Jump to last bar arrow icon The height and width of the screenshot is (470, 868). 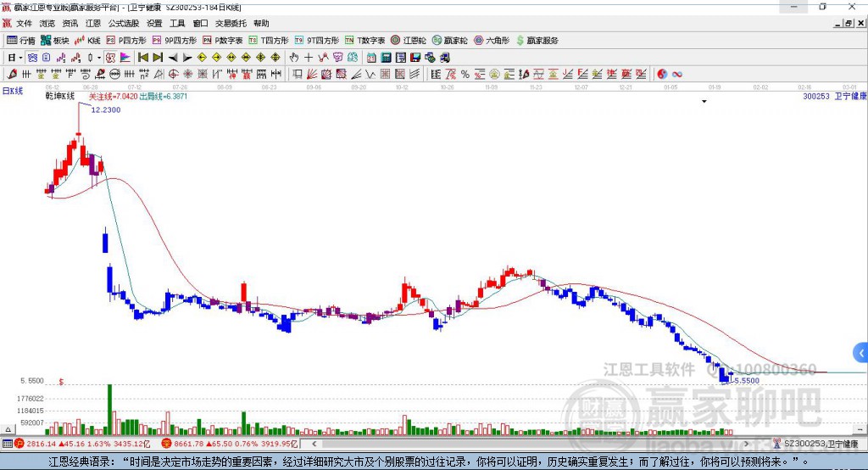[x=158, y=58]
